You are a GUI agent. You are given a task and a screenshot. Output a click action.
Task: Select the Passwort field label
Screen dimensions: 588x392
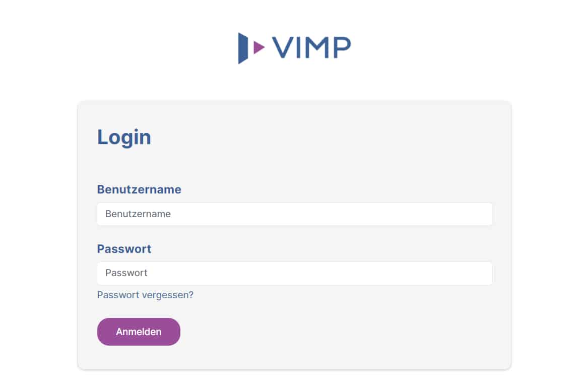[124, 248]
